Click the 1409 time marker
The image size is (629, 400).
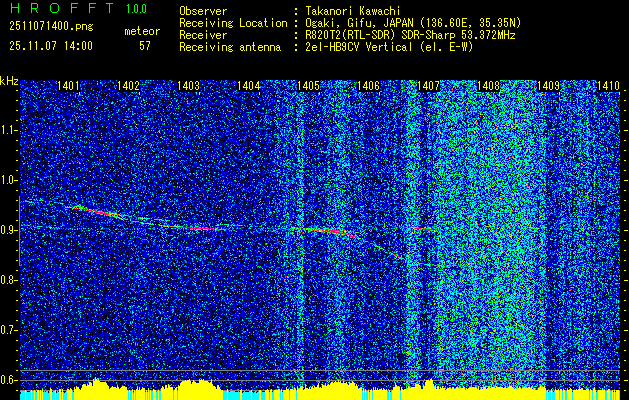click(x=548, y=85)
